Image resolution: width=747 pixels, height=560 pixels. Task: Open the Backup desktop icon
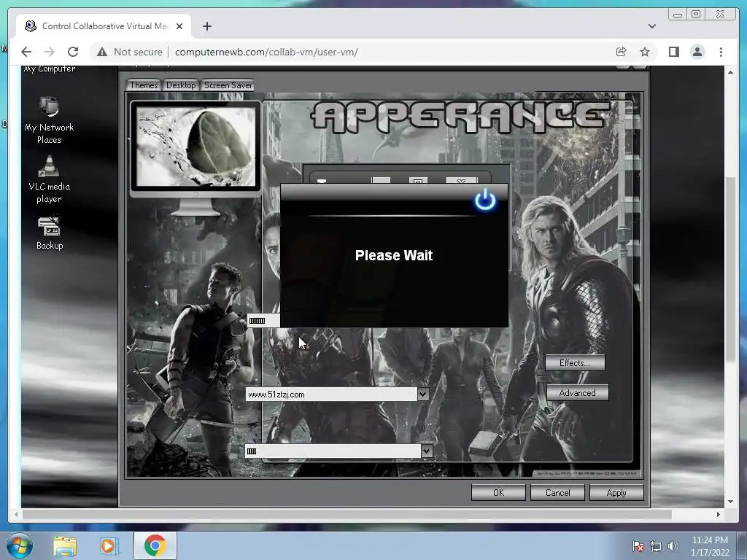pyautogui.click(x=50, y=233)
